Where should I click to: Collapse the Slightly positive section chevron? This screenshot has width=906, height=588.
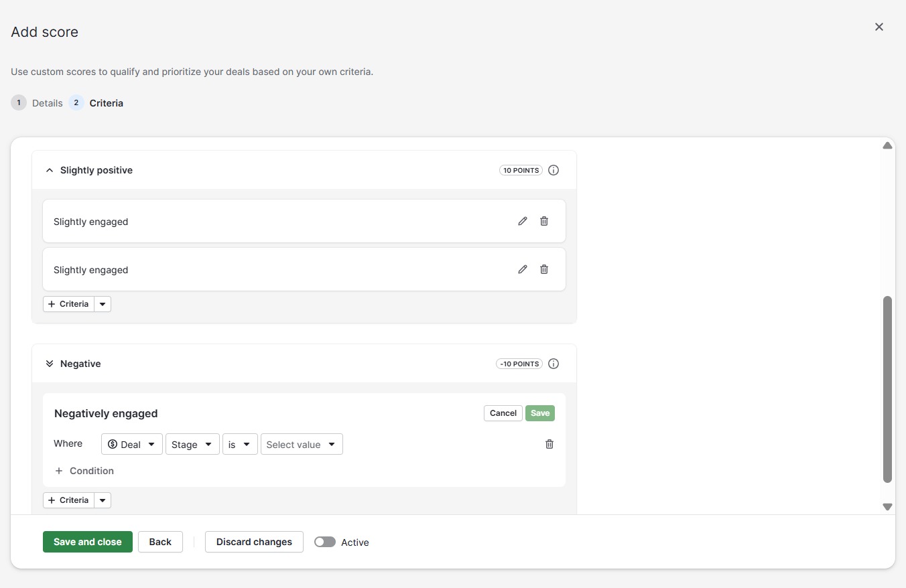(49, 170)
